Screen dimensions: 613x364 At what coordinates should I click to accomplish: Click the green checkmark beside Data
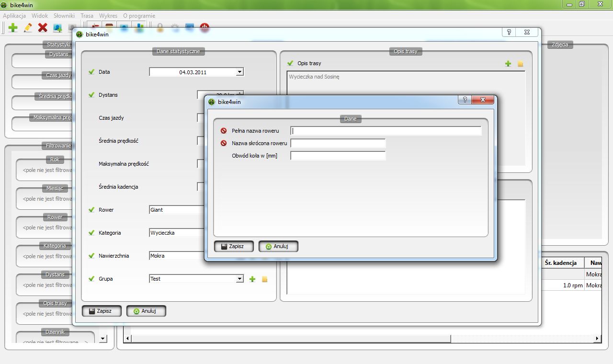[91, 72]
